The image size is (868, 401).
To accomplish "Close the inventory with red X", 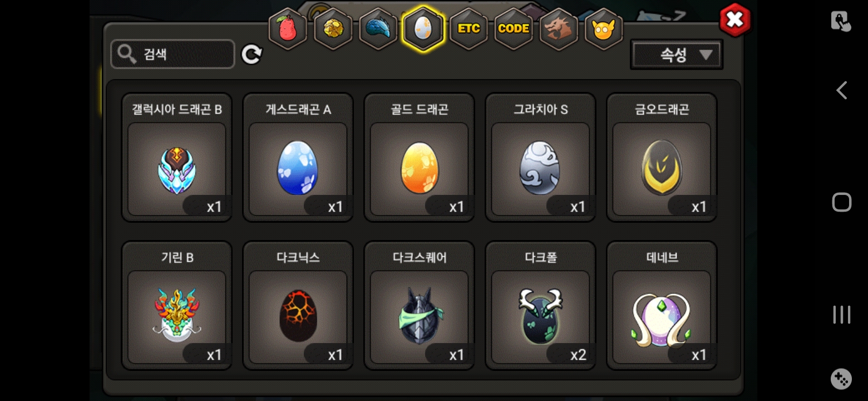I will 735,20.
